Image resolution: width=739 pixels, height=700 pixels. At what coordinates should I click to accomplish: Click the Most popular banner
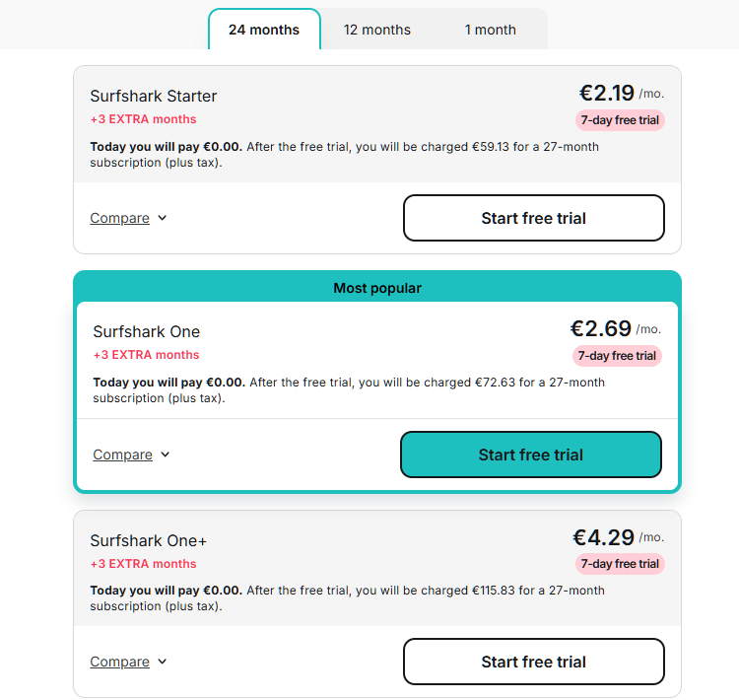[377, 288]
